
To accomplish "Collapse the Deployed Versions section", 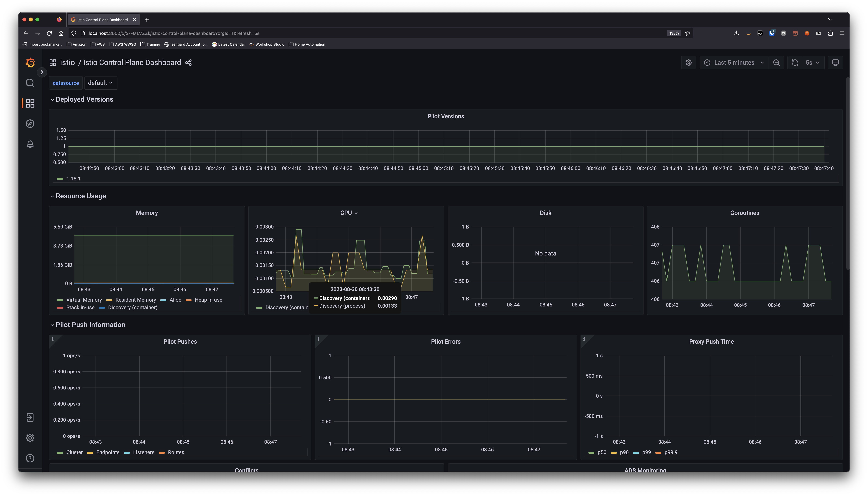I will tap(53, 99).
